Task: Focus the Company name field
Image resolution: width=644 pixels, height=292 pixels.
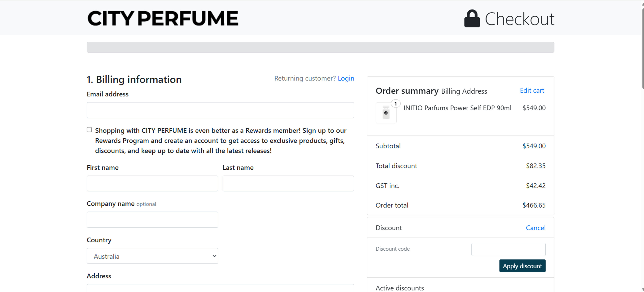Action: click(x=152, y=220)
